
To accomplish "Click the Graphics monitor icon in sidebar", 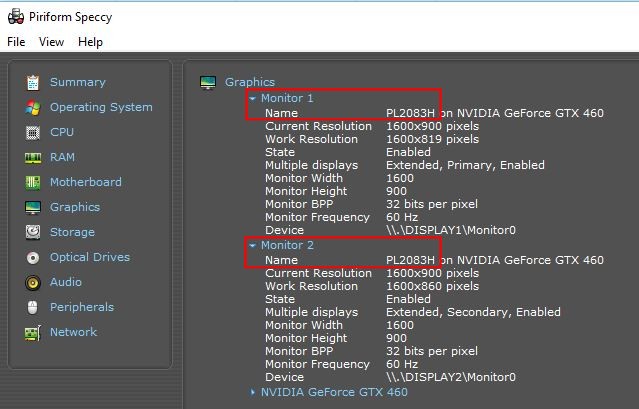I will [x=33, y=207].
